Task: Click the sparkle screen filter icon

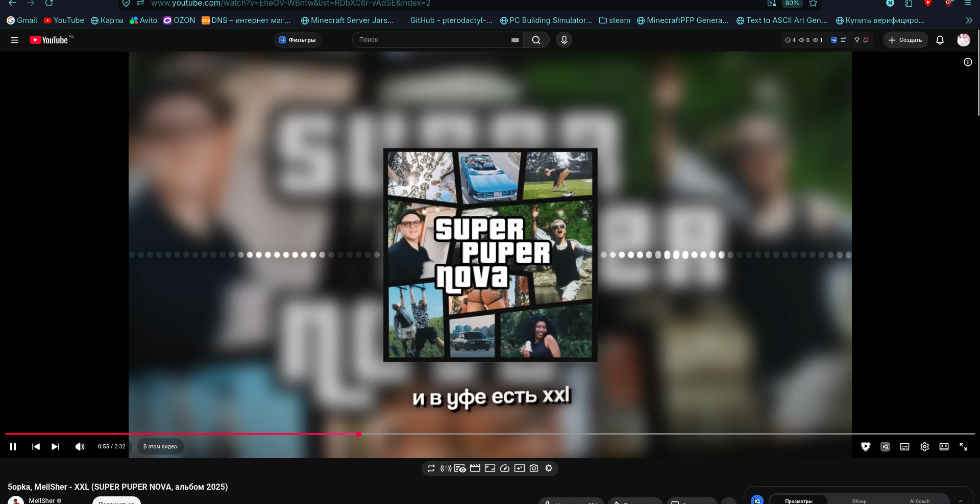Action: point(520,468)
